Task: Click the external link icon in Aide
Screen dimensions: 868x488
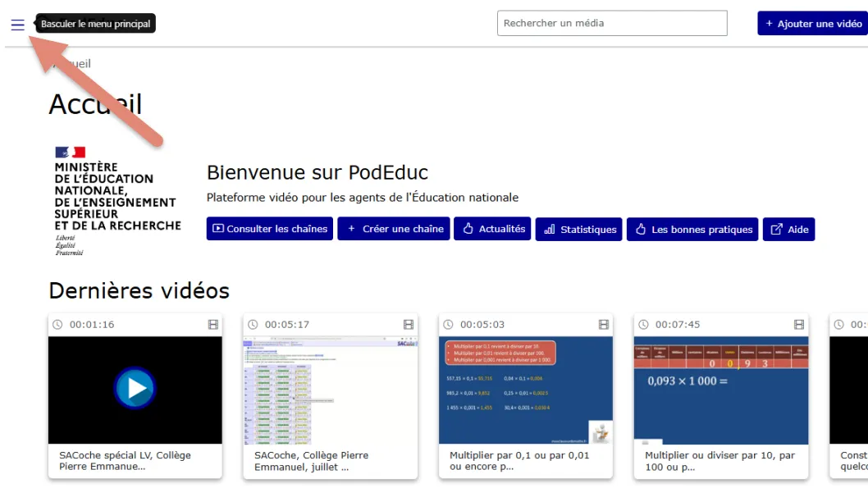Action: point(777,229)
